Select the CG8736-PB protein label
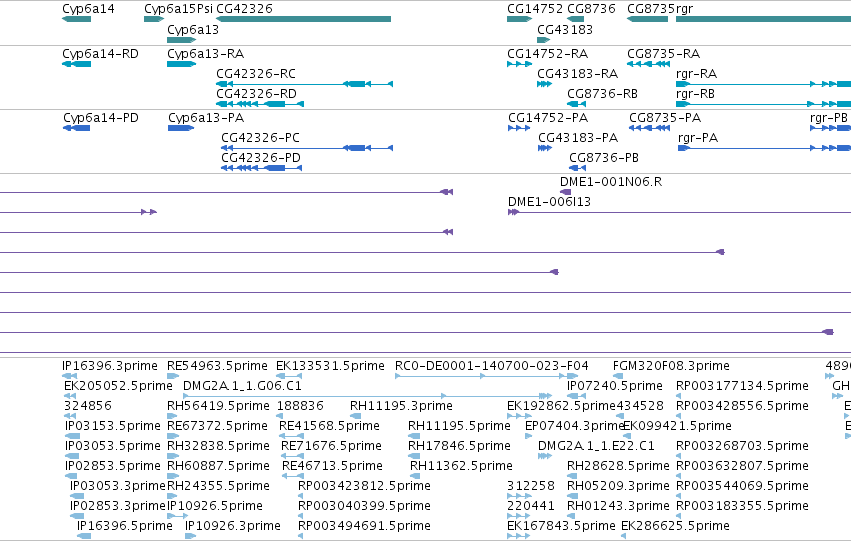 [x=604, y=157]
